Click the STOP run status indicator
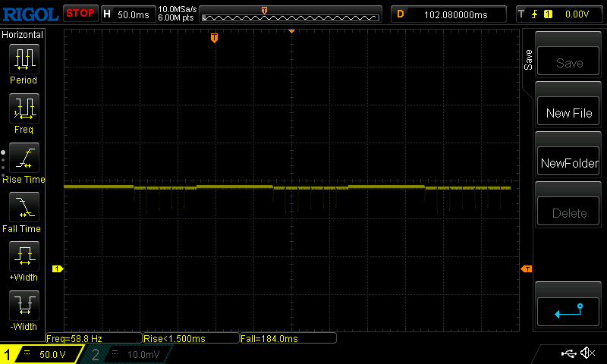Viewport: 607px width, 364px height. click(80, 14)
